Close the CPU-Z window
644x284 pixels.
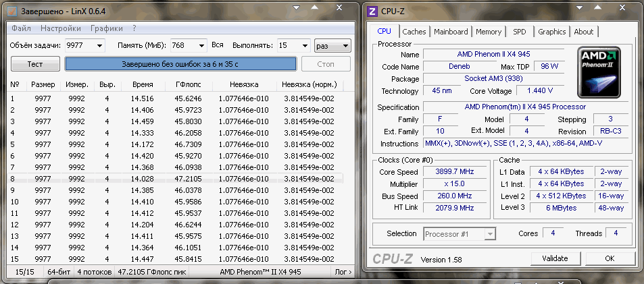(622, 8)
